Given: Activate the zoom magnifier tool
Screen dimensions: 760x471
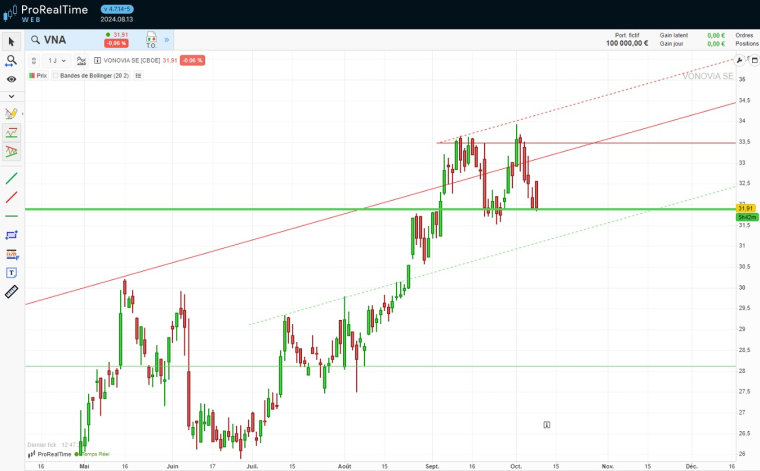Looking at the screenshot, I should tap(11, 60).
